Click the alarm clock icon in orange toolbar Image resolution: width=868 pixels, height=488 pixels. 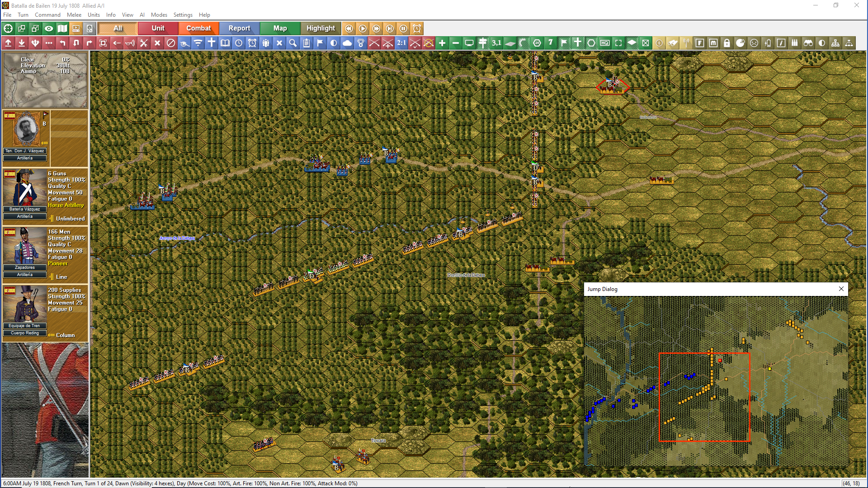(x=417, y=28)
